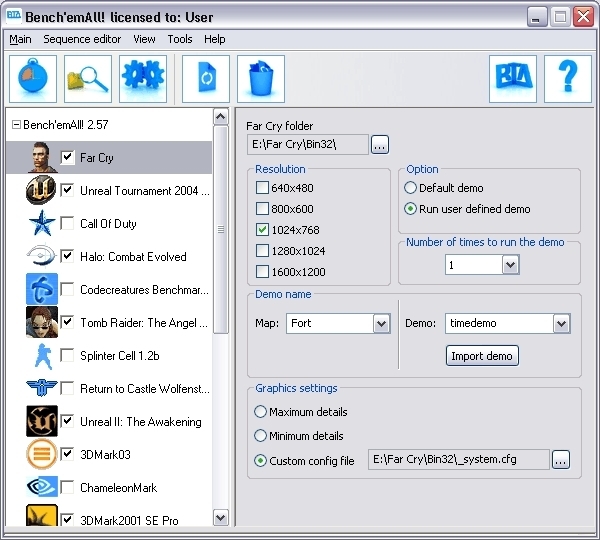Click the Splinter Cell figure icon
Viewport: 600px width, 540px height.
coord(43,356)
